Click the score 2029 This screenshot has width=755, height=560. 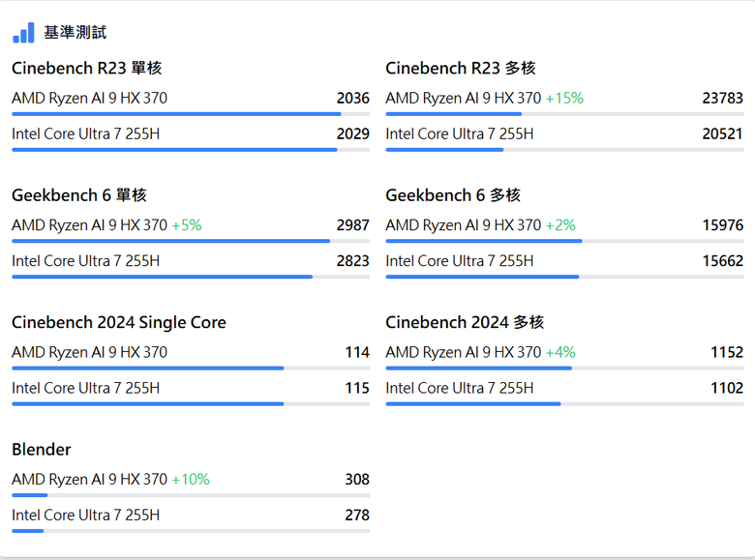tap(353, 133)
